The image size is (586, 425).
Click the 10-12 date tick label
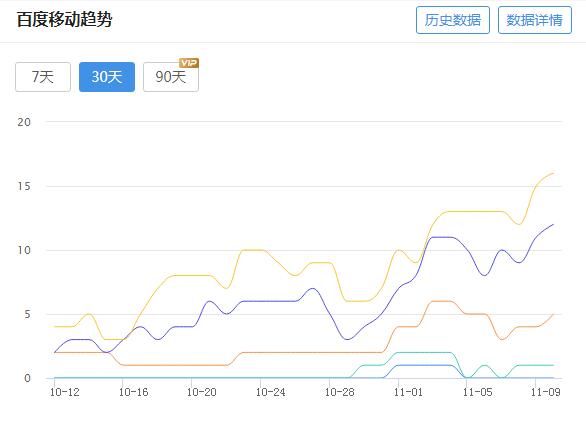65,392
